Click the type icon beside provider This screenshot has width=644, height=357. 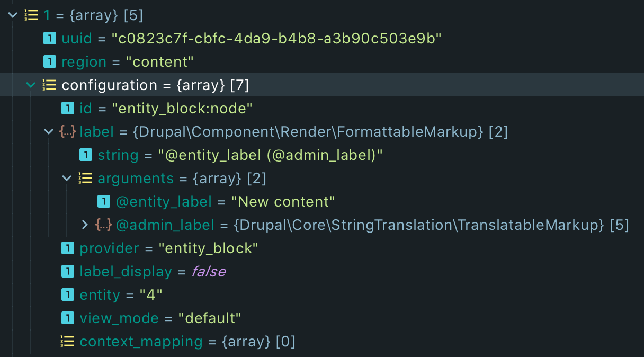click(x=68, y=248)
